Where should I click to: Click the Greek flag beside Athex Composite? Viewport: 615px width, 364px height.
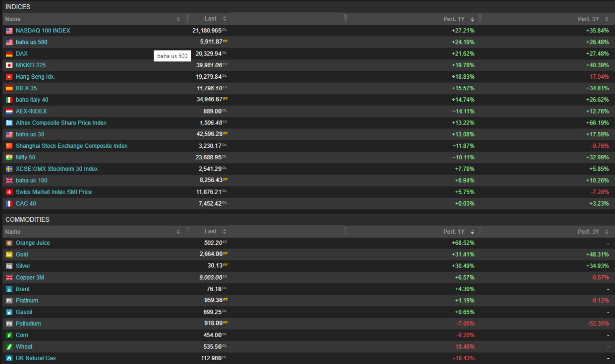point(9,123)
